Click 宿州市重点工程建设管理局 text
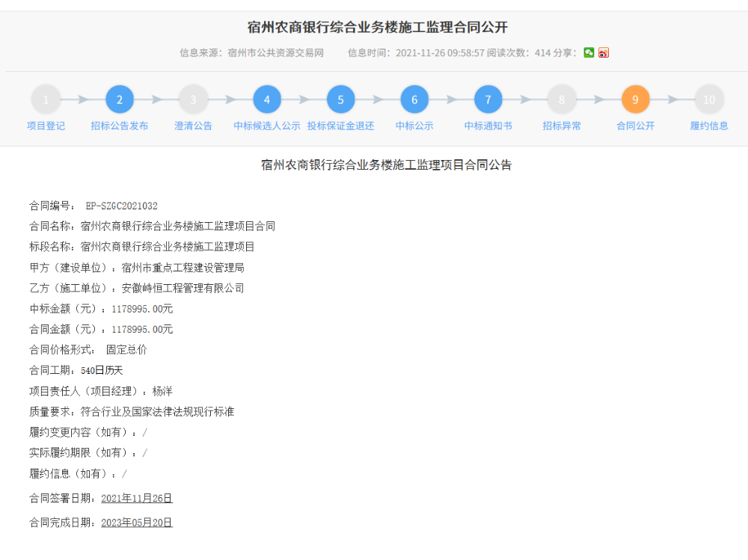The height and width of the screenshot is (560, 748). pyautogui.click(x=183, y=268)
